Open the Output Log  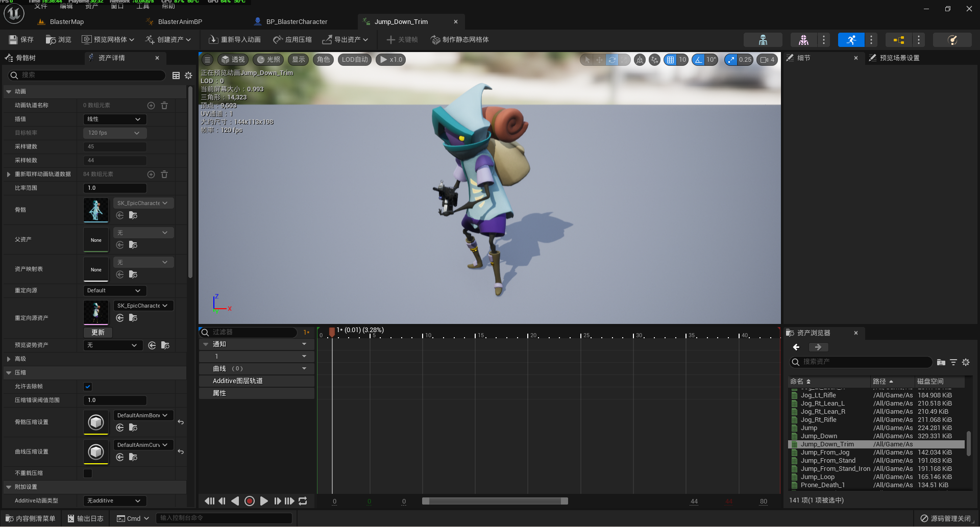tap(85, 519)
